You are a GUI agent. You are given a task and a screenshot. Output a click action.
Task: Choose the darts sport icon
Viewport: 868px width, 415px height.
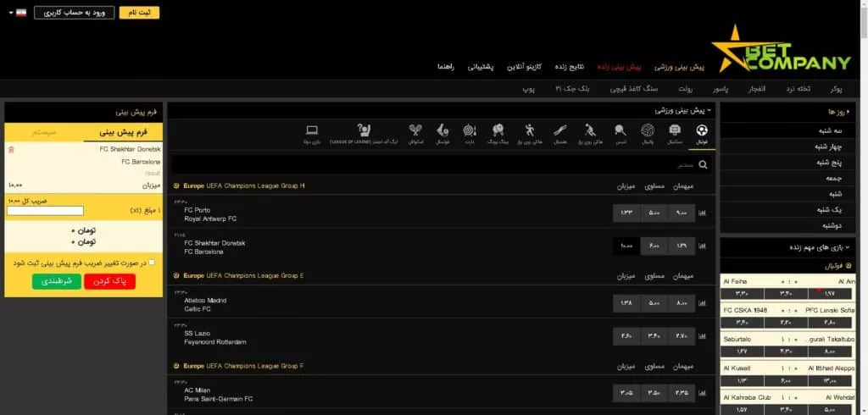470,134
